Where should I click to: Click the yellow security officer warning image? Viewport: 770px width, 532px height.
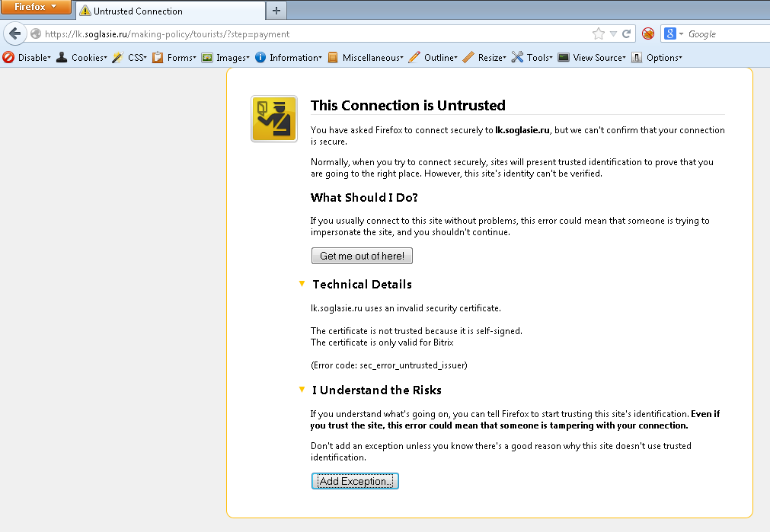tap(274, 119)
